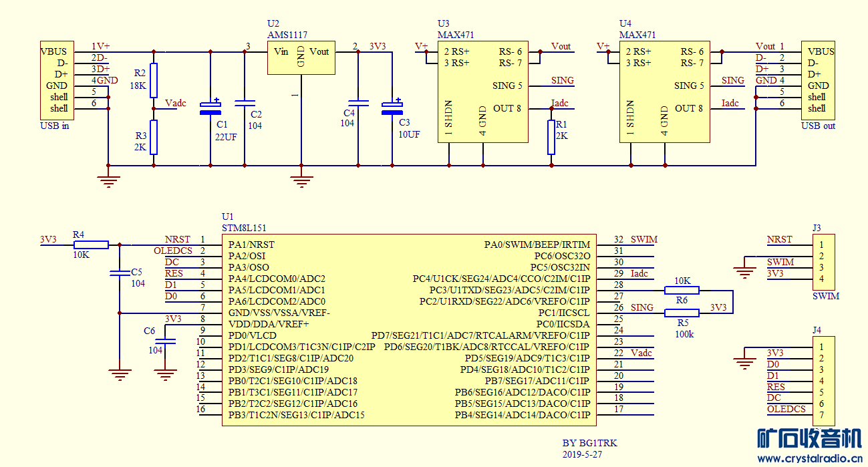The height and width of the screenshot is (467, 868).
Task: Select the PD0/VLCD pin name
Action: 252,335
